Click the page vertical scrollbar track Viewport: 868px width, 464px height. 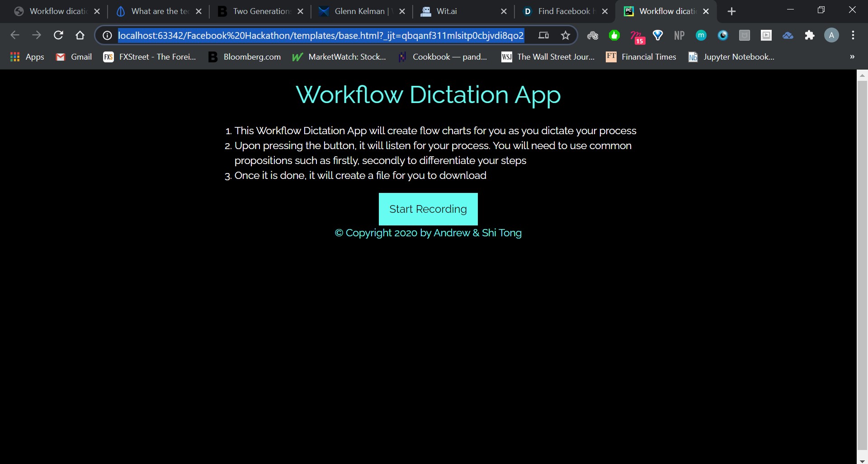pos(862,267)
